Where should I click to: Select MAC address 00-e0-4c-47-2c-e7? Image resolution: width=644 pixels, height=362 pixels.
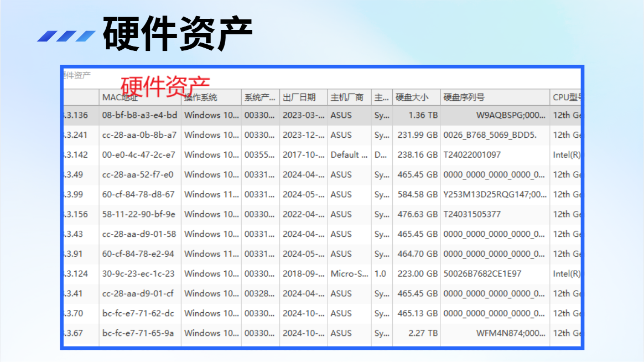pyautogui.click(x=139, y=155)
